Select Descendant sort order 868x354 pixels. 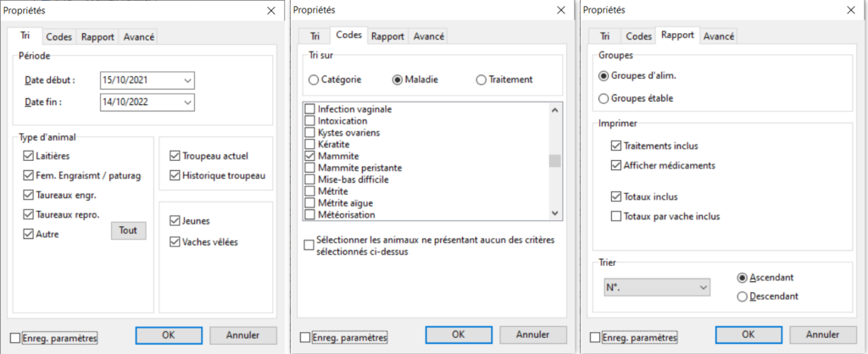click(x=743, y=296)
